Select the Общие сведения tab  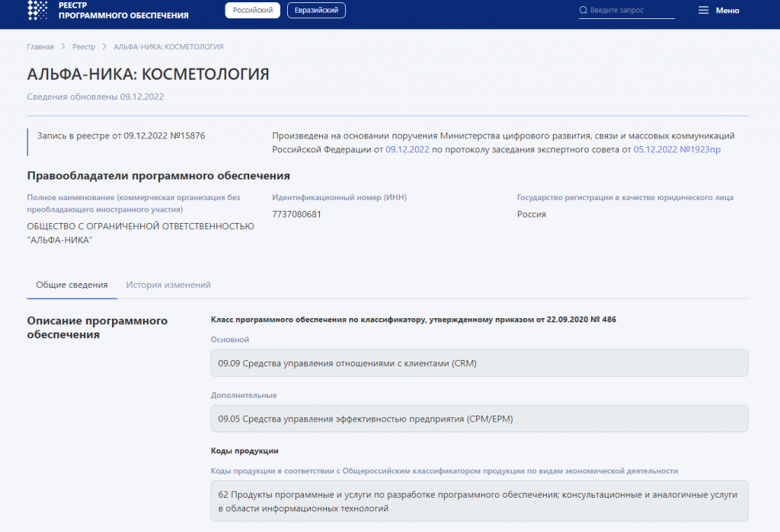tap(72, 285)
